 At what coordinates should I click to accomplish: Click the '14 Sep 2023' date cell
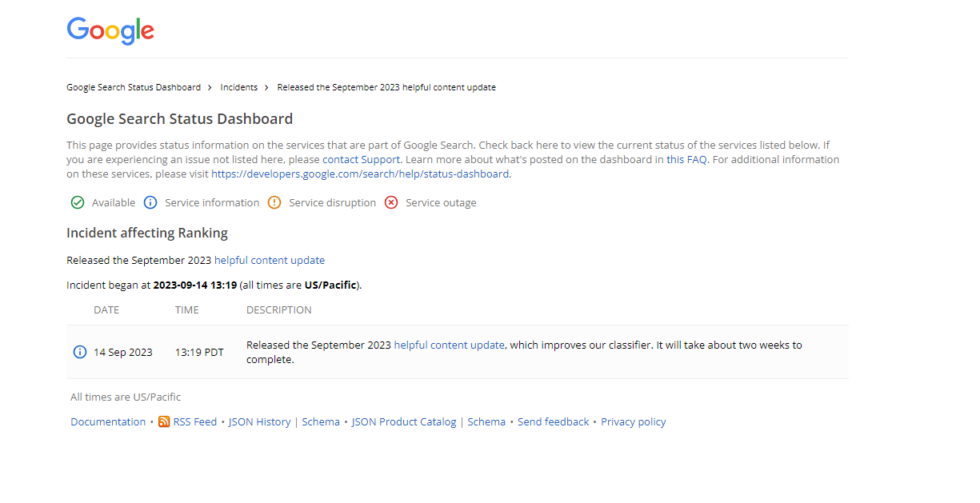click(123, 352)
